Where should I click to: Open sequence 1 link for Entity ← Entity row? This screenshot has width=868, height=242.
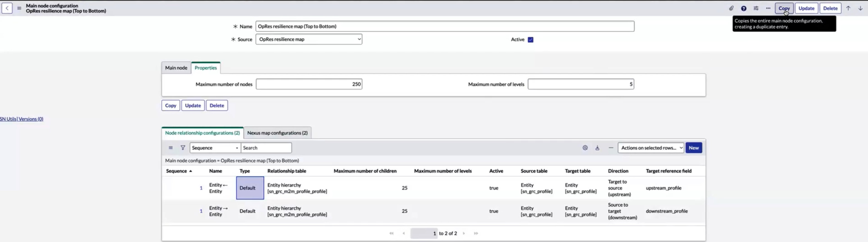(x=201, y=188)
